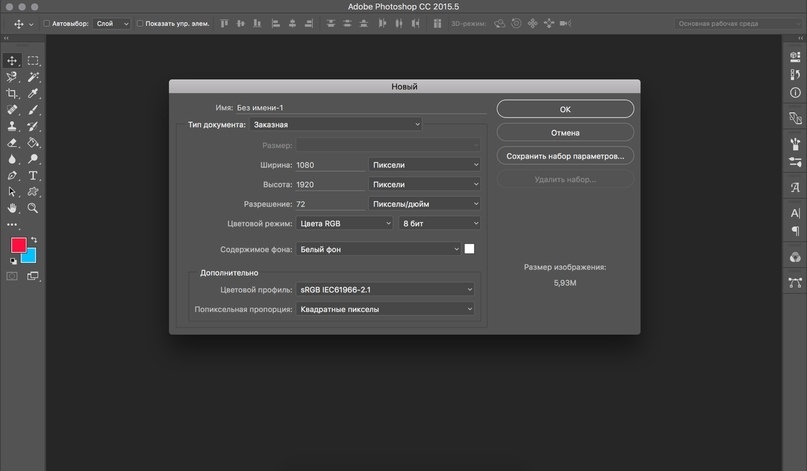Reset to default black and white colors
This screenshot has height=471, width=807.
(13, 261)
